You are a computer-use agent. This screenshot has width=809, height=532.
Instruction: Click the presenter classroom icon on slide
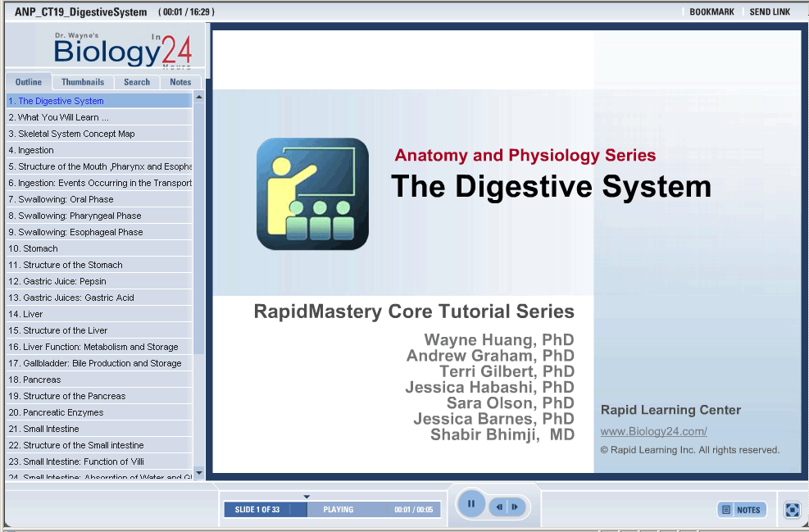click(x=312, y=194)
